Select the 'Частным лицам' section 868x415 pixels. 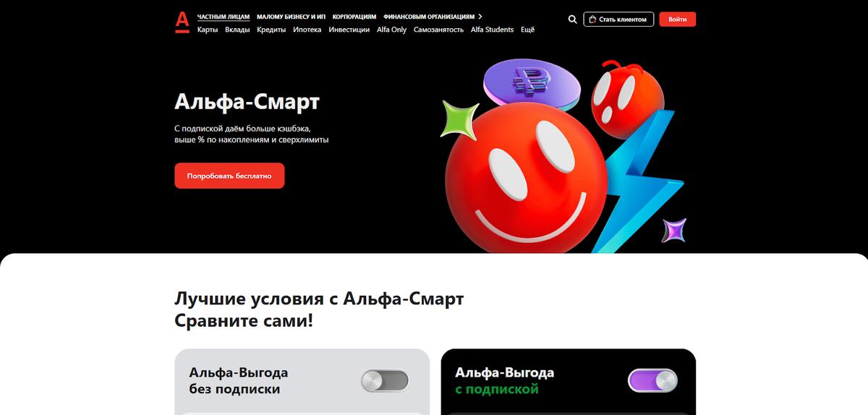pos(224,16)
